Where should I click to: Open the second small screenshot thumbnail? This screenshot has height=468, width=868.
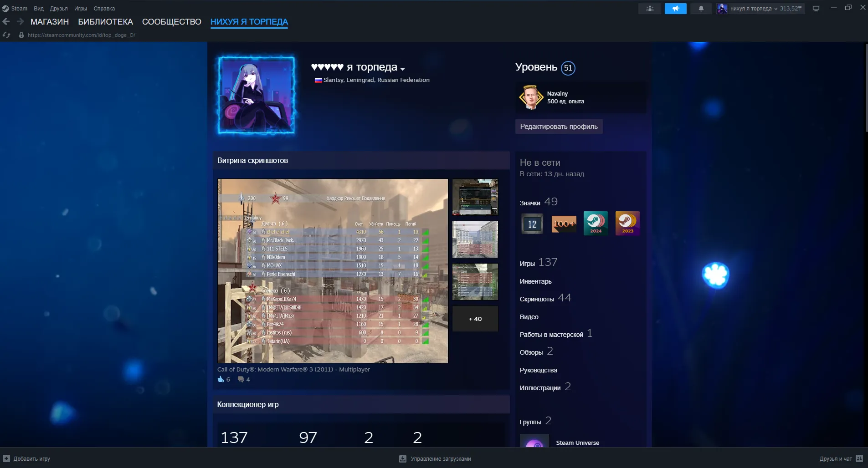475,239
